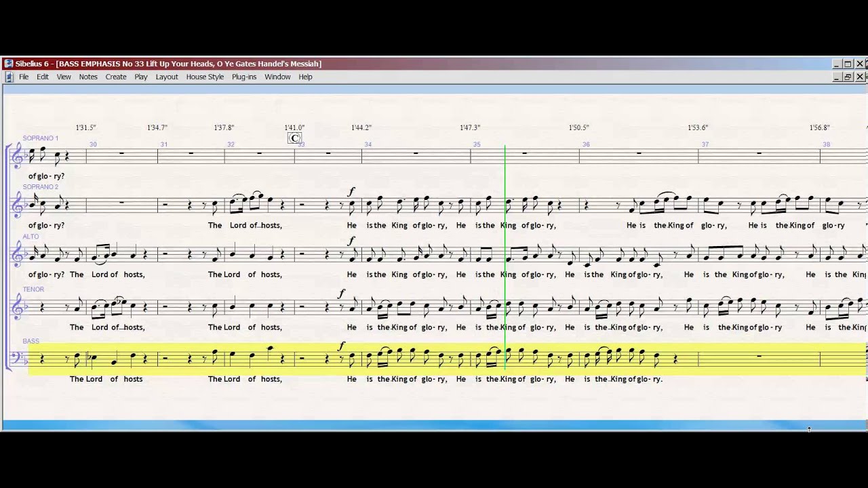Minimize the Sibelius application window
This screenshot has width=868, height=488.
pyautogui.click(x=836, y=64)
